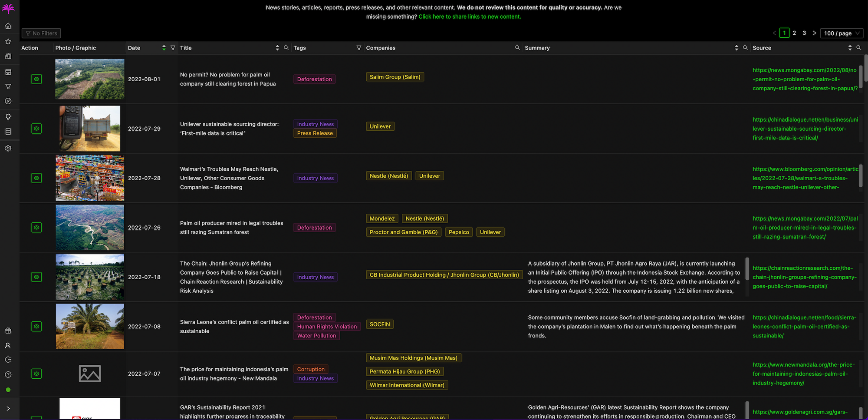Click the Press Release tag
This screenshot has height=420, width=868.
pos(315,133)
